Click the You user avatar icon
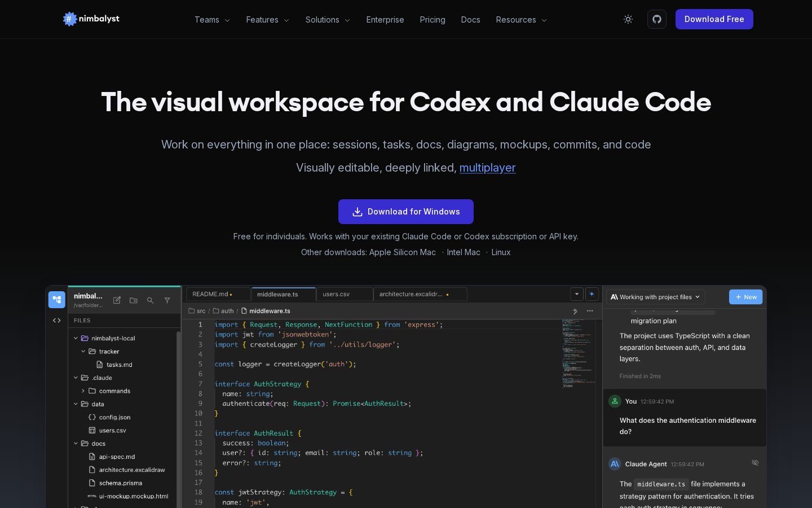 tap(615, 401)
